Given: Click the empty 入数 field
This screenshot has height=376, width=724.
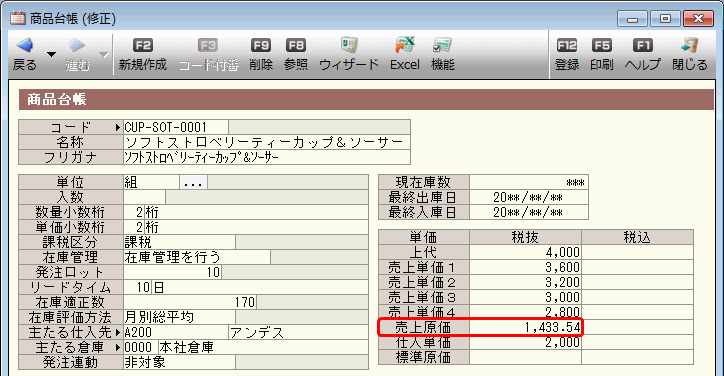Looking at the screenshot, I should (x=145, y=197).
